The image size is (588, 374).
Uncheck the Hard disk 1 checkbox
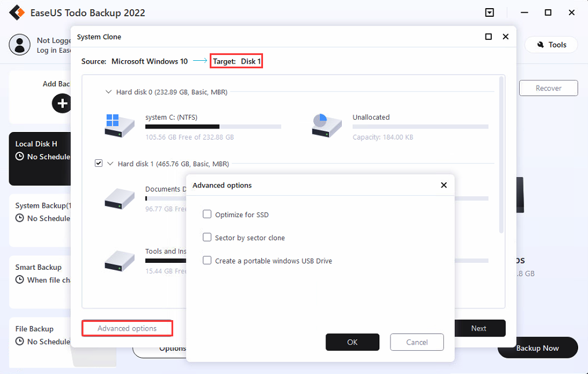click(x=98, y=163)
